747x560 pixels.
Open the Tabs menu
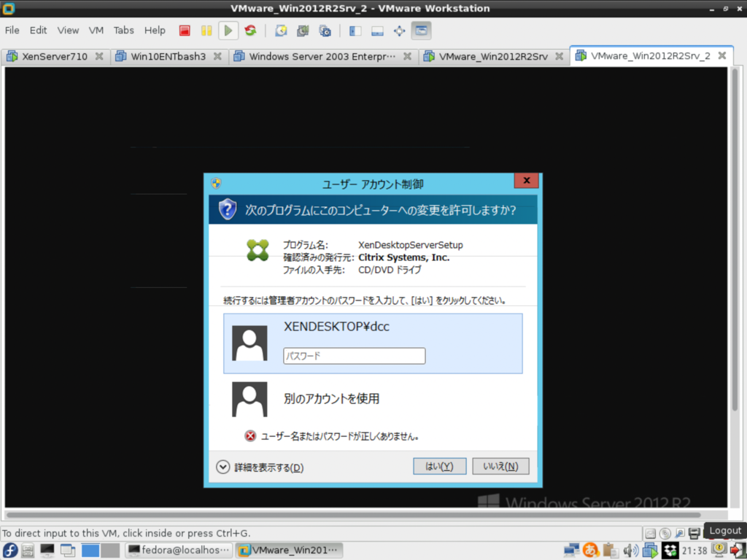coord(123,31)
